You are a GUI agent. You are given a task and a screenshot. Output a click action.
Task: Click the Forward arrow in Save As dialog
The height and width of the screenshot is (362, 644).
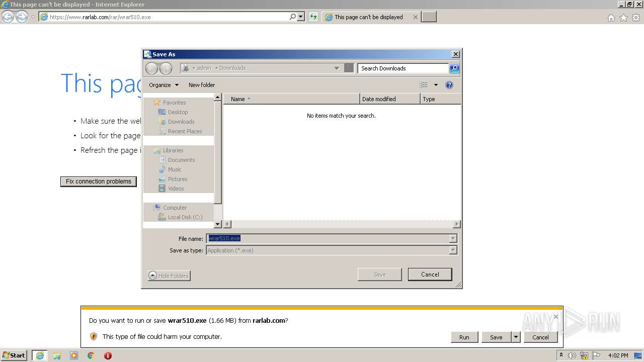pos(166,68)
